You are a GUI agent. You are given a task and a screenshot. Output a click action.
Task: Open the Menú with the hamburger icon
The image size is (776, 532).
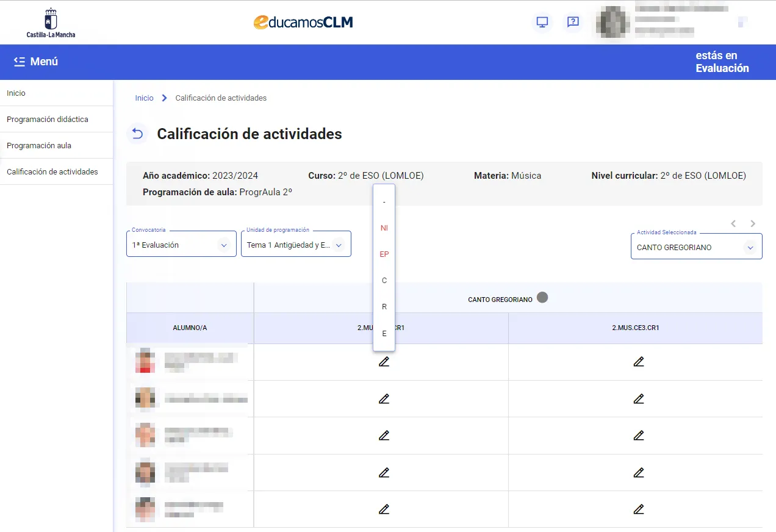click(x=20, y=62)
